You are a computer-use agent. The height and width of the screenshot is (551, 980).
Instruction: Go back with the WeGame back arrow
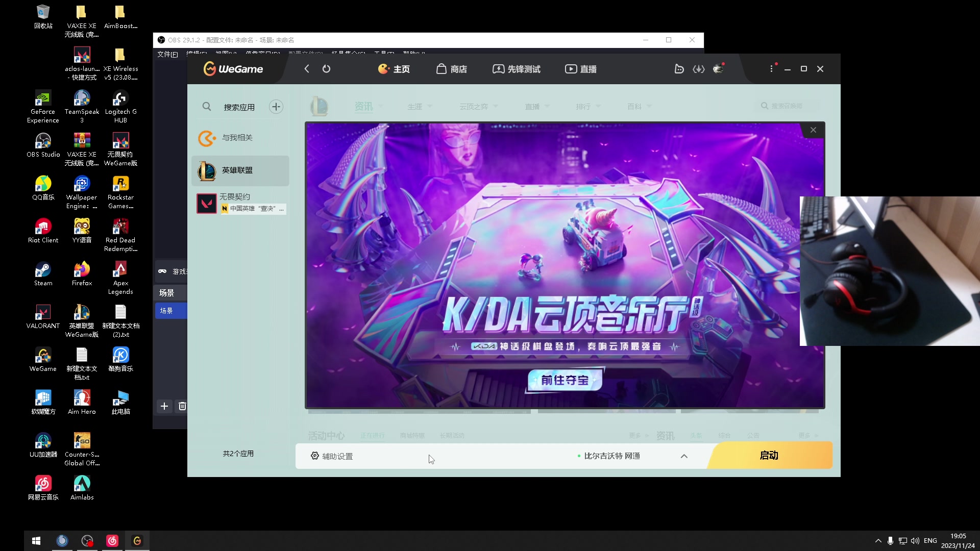pyautogui.click(x=307, y=69)
